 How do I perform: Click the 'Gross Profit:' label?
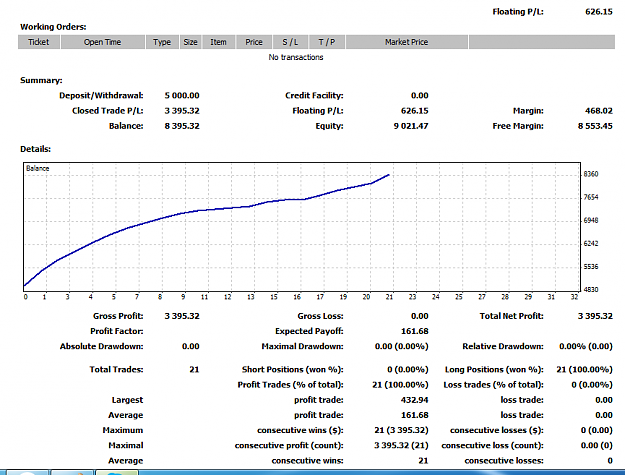point(118,316)
